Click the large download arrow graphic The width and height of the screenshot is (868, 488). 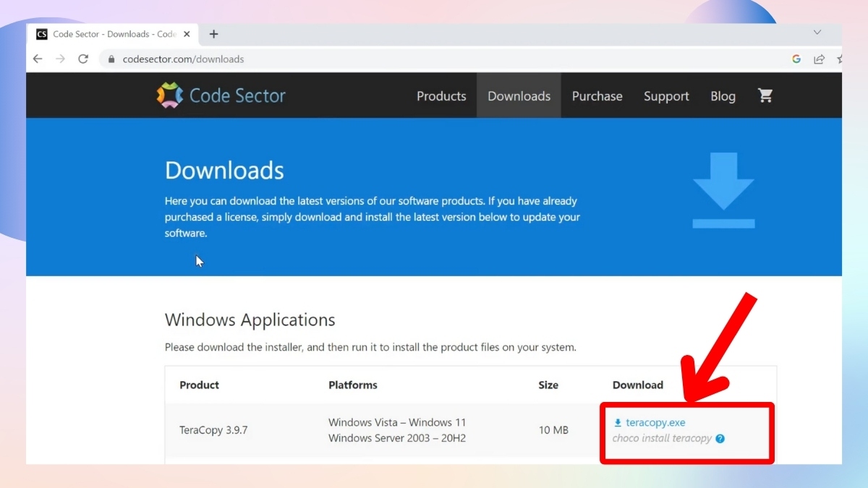(723, 190)
